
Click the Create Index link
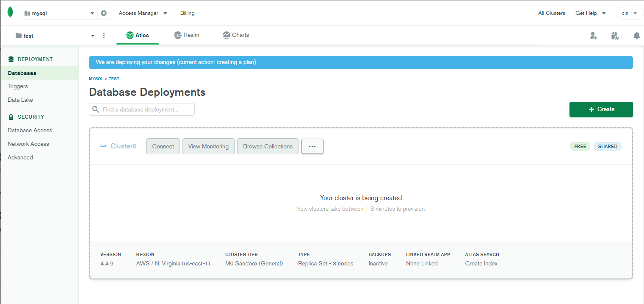pyautogui.click(x=481, y=263)
